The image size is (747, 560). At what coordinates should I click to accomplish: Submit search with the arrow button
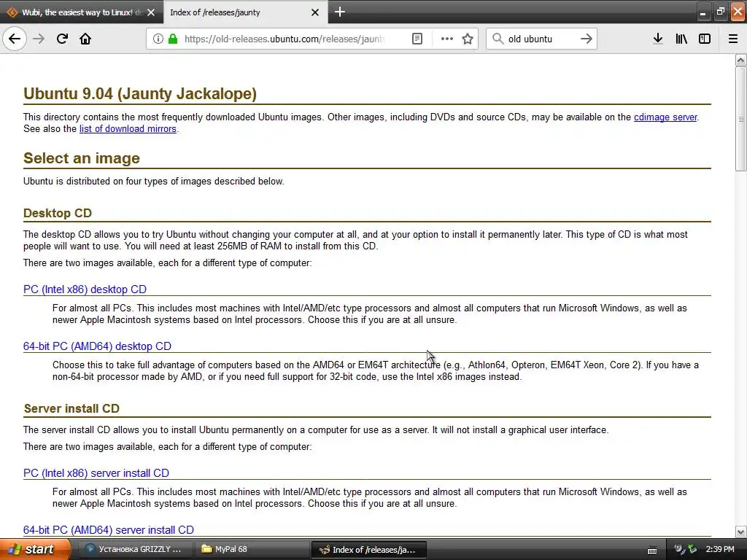[587, 39]
